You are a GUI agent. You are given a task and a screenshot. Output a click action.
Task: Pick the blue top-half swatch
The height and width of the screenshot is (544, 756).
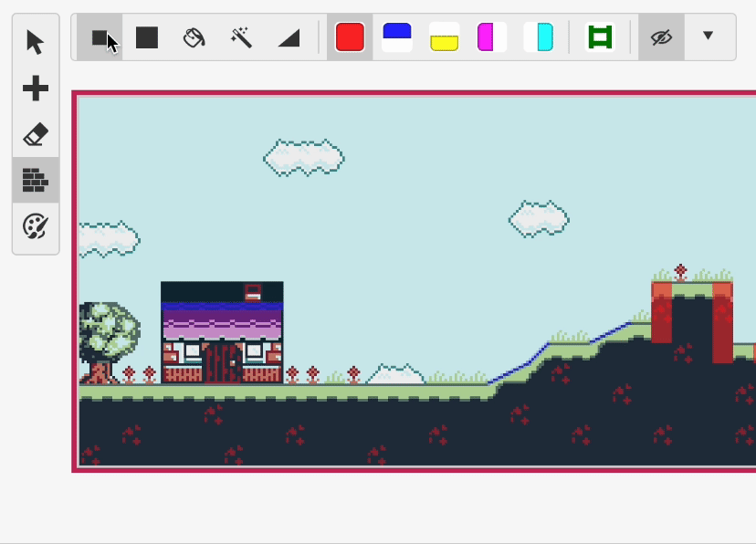pyautogui.click(x=397, y=37)
